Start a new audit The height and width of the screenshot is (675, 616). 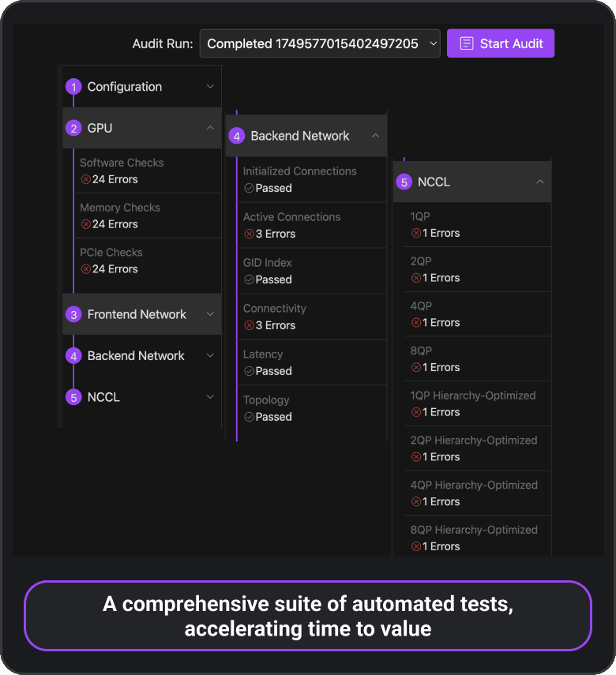click(x=501, y=43)
